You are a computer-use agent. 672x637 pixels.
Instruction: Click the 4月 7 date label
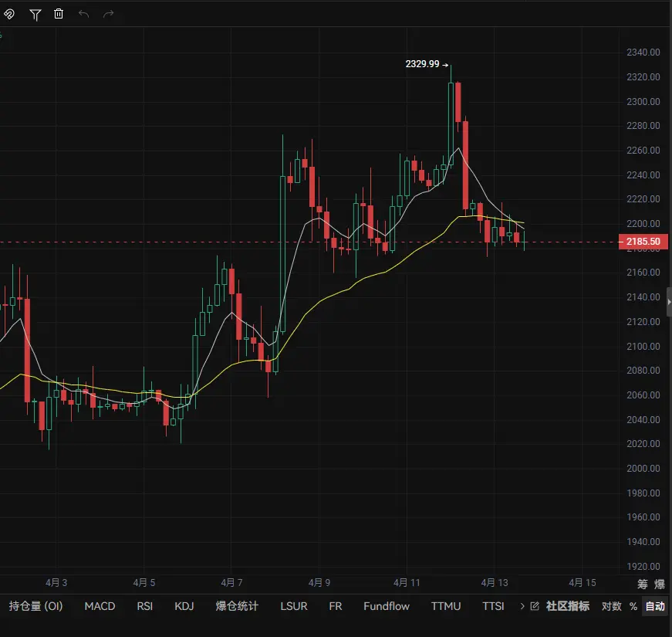231,582
